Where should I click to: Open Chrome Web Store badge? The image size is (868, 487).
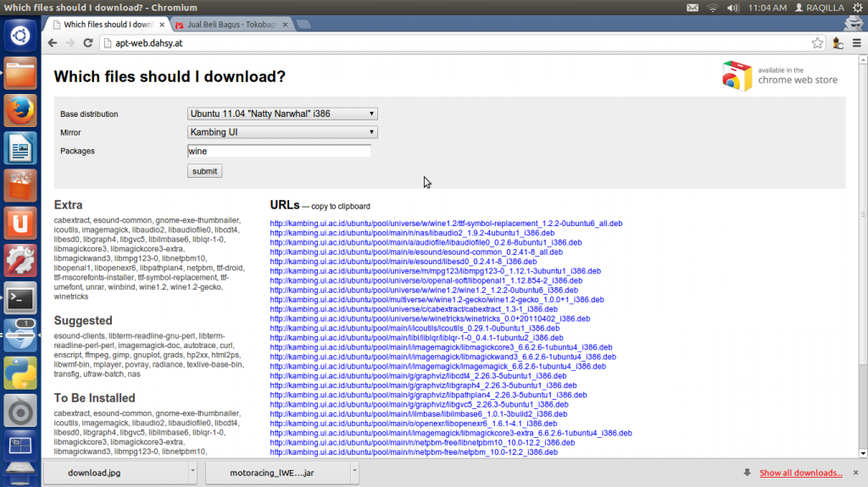pos(780,76)
